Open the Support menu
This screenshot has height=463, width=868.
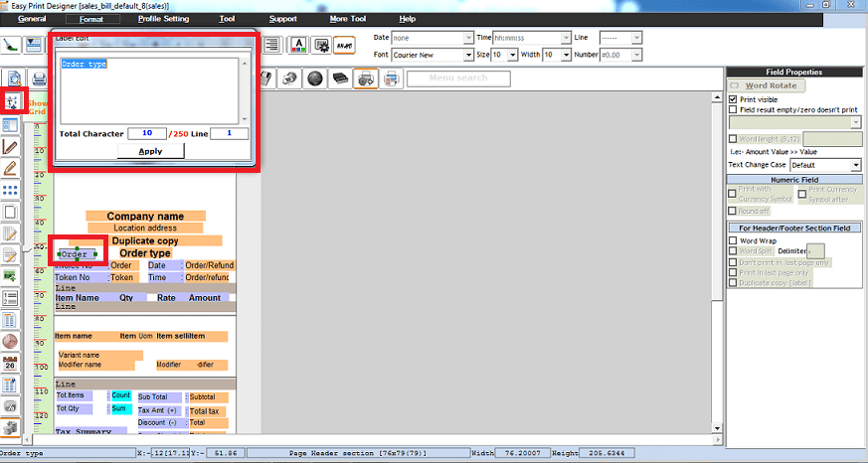point(283,19)
